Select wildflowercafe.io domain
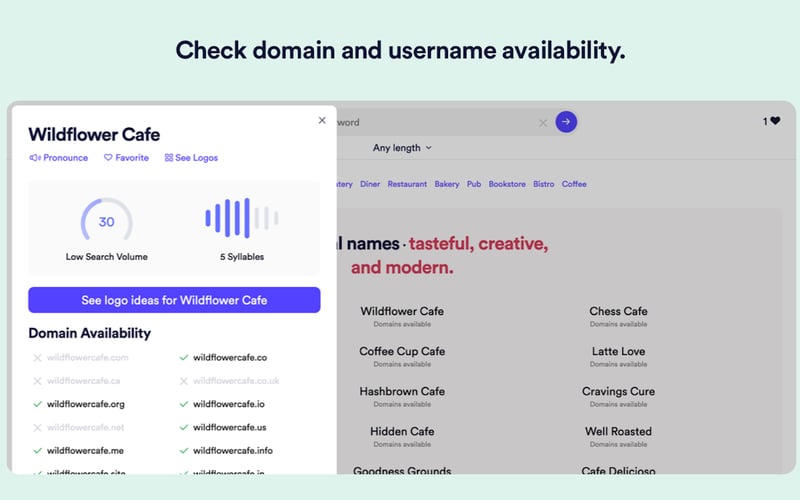This screenshot has width=800, height=500. point(229,404)
